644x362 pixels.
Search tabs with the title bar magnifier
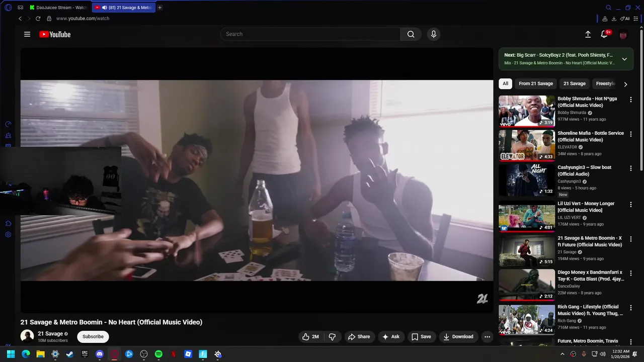pos(608,8)
